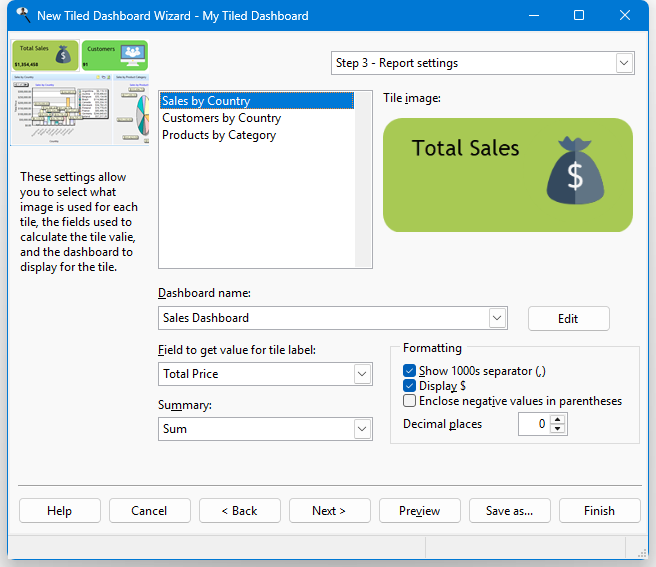Image resolution: width=656 pixels, height=567 pixels.
Task: Open the Step 3 Report settings dropdown
Action: 624,63
